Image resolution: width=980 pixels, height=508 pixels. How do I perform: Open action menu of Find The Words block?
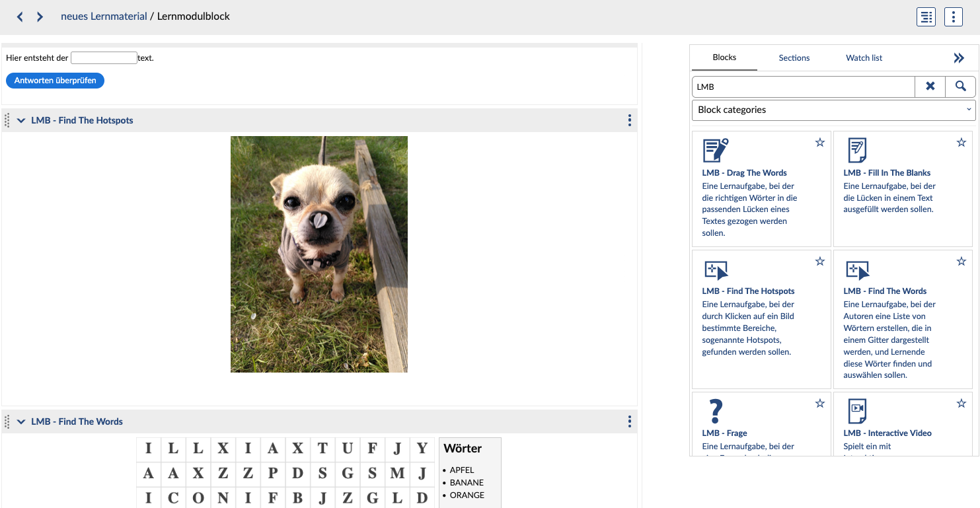pyautogui.click(x=629, y=421)
